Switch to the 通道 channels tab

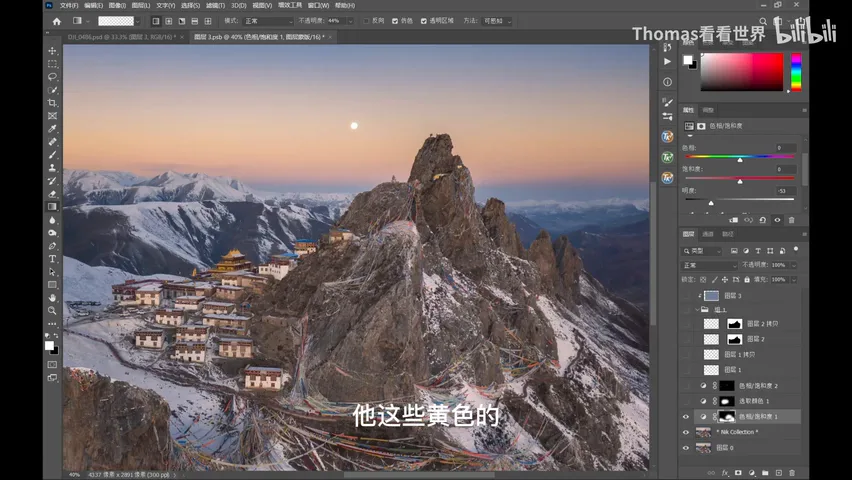[x=708, y=234]
